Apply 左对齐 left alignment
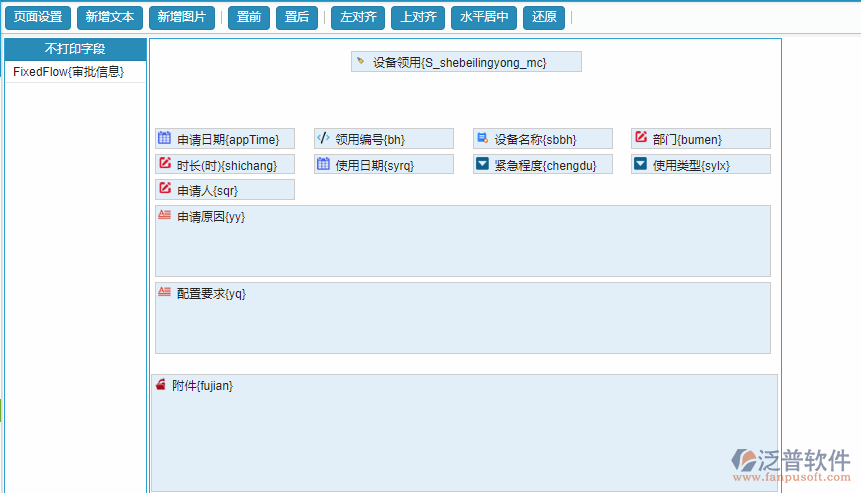Image resolution: width=861 pixels, height=493 pixels. (357, 17)
